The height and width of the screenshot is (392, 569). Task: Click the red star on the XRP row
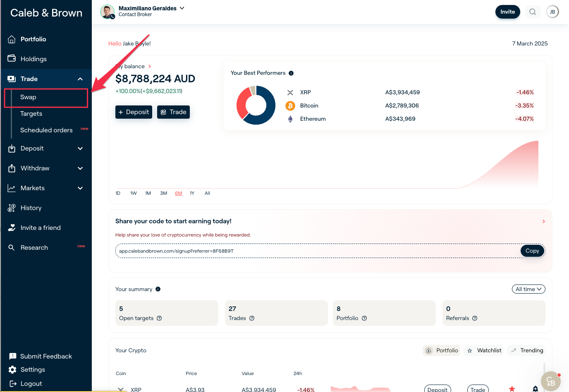point(512,389)
